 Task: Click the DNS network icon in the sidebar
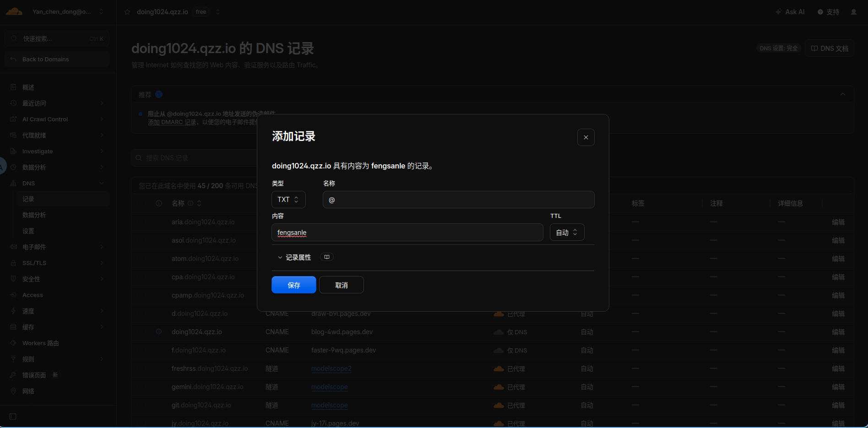click(x=13, y=183)
